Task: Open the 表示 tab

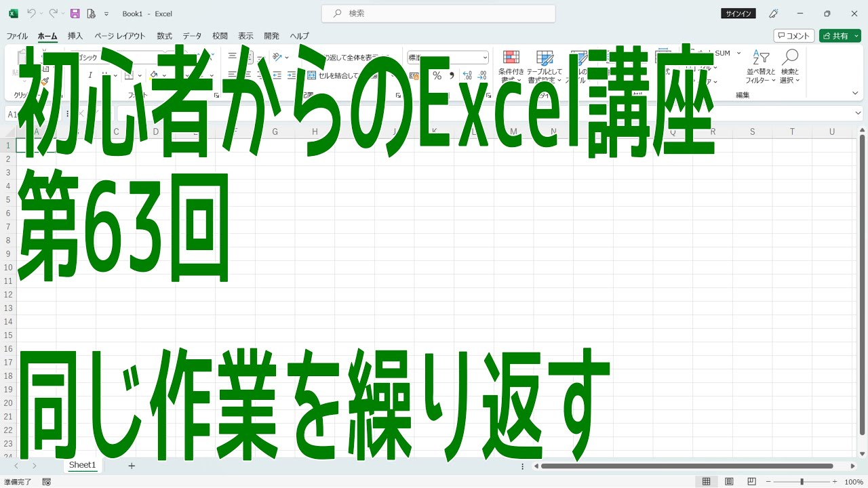Action: click(x=245, y=36)
